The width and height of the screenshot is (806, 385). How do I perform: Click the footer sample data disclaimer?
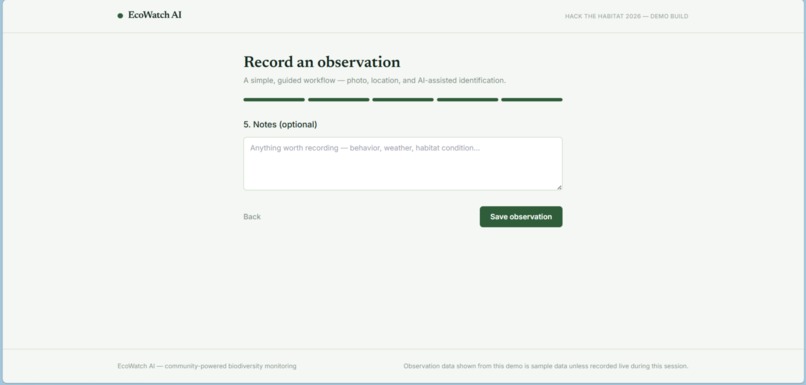click(x=545, y=366)
